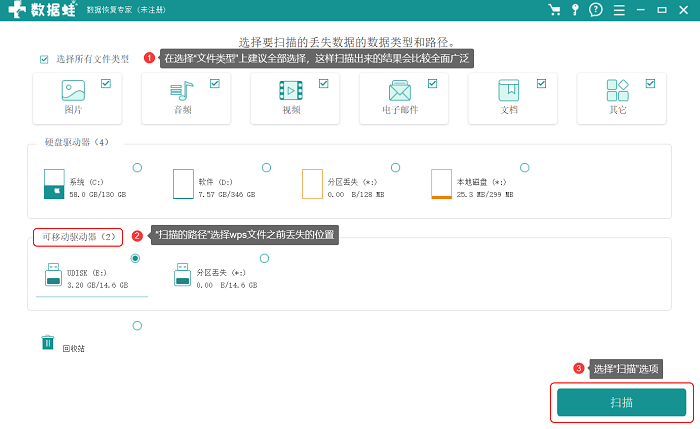Click the key registration icon
This screenshot has width=700, height=429.
tap(575, 10)
